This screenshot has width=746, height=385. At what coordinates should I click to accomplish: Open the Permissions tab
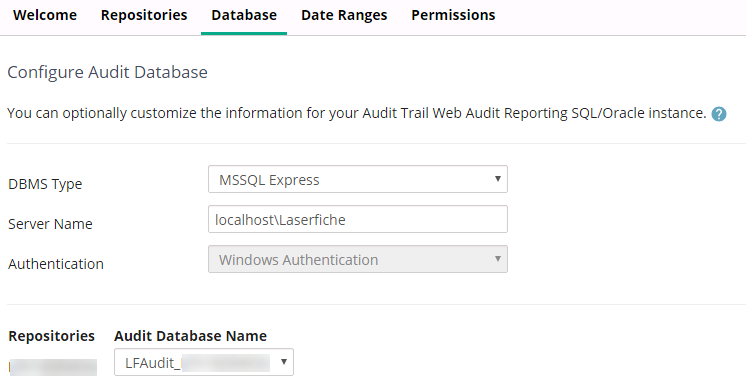[x=453, y=15]
